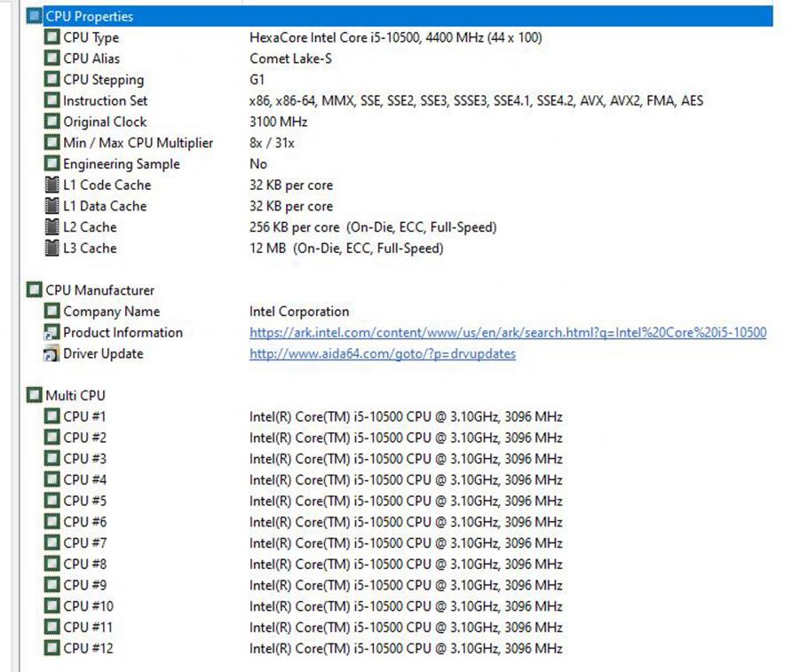The height and width of the screenshot is (672, 792).
Task: Click the CPU #12 row icon
Action: tap(52, 649)
